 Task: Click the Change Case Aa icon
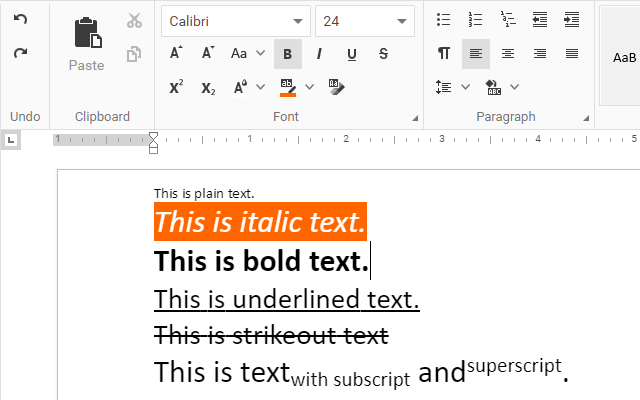click(x=239, y=53)
